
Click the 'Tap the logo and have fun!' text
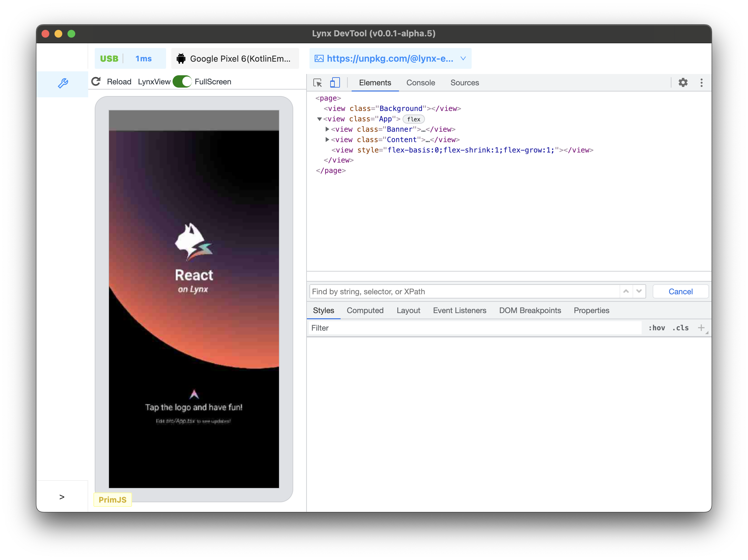tap(194, 407)
